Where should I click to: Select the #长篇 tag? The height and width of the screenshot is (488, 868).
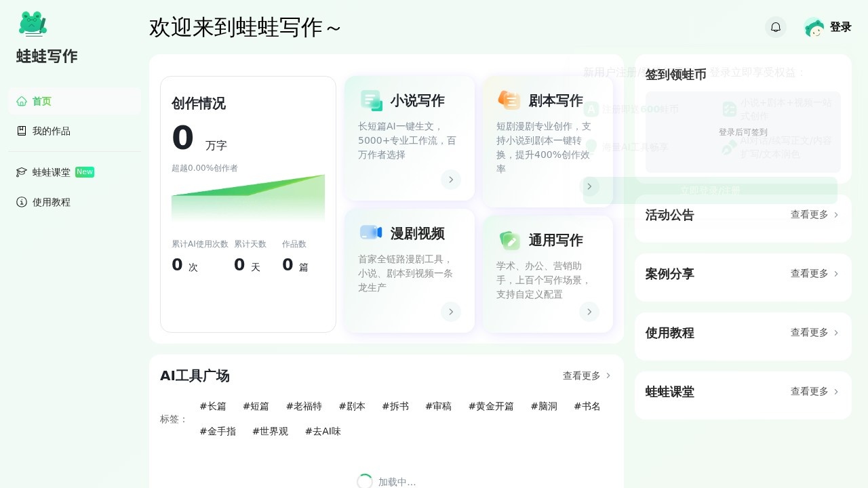(213, 407)
